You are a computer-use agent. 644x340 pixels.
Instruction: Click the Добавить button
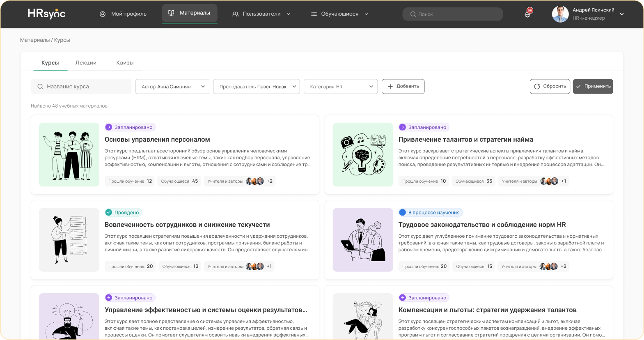click(403, 87)
